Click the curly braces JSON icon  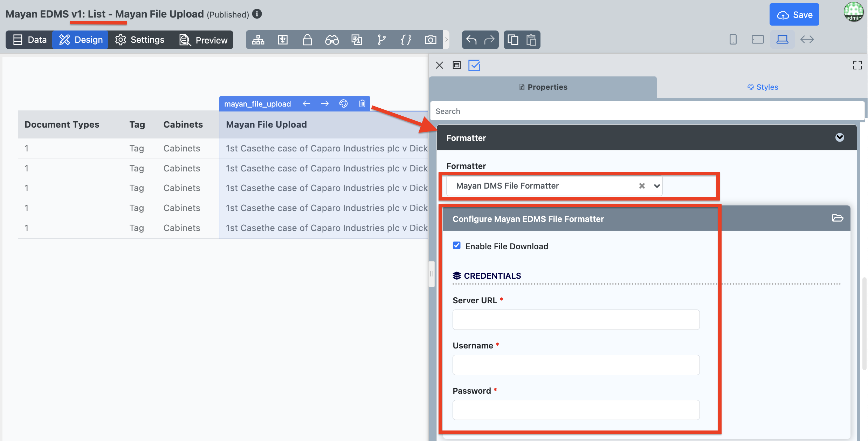point(406,40)
